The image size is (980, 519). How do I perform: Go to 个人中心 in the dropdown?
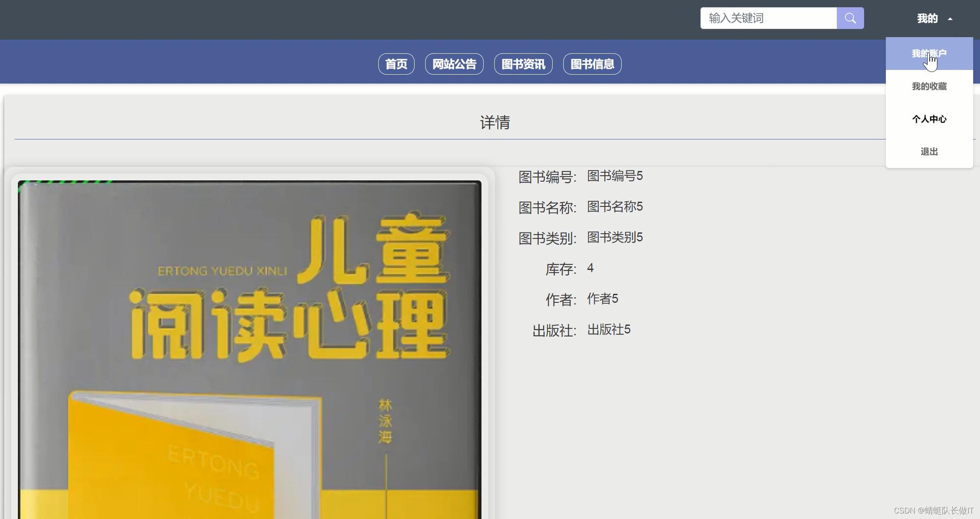pos(929,119)
